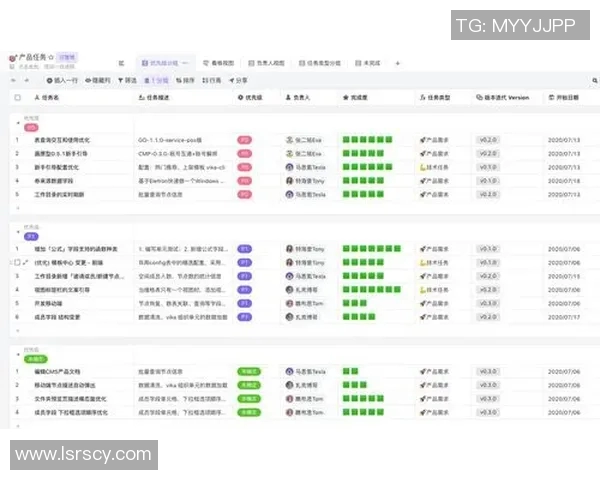Add a row at bottom of purple group
Screen dimensions: 600x480
pos(18,331)
